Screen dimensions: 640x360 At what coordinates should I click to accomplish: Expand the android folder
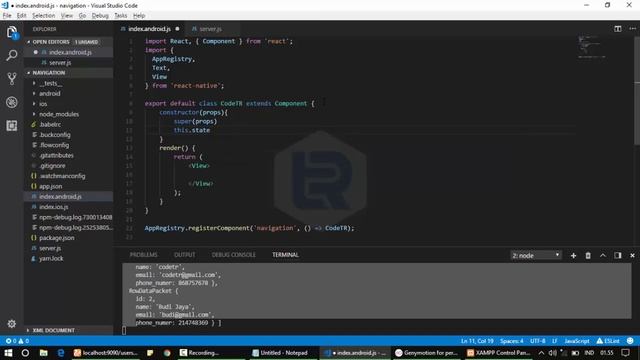click(49, 93)
